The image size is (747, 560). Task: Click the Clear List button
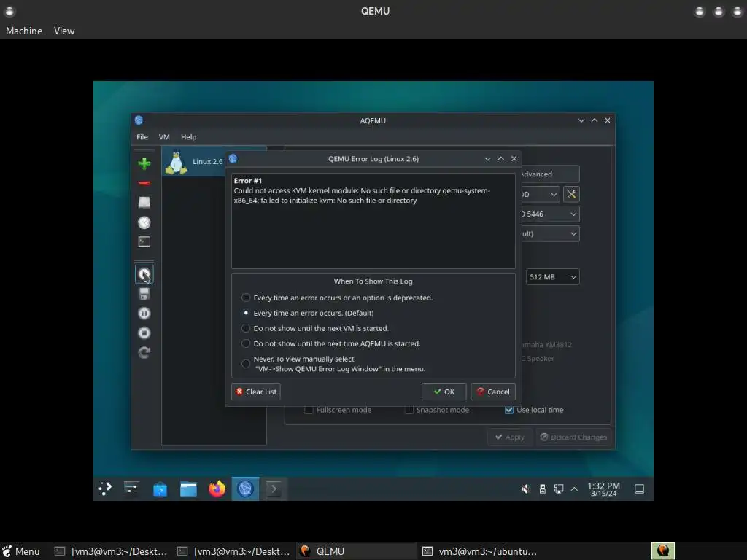pyautogui.click(x=256, y=392)
